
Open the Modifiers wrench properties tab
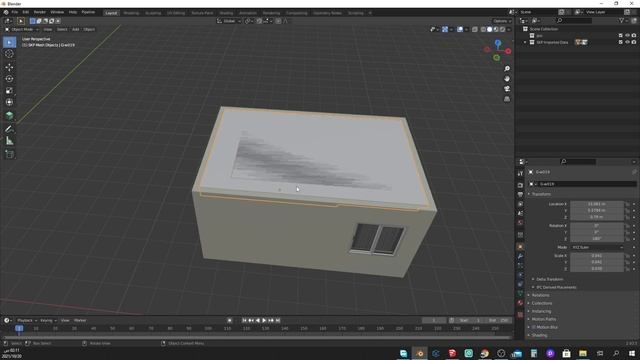[x=520, y=256]
